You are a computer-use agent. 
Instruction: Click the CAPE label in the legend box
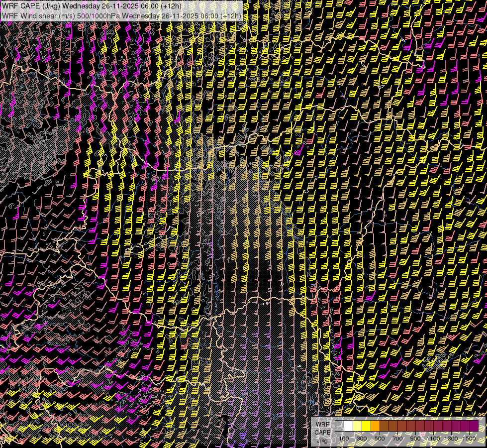[322, 433]
